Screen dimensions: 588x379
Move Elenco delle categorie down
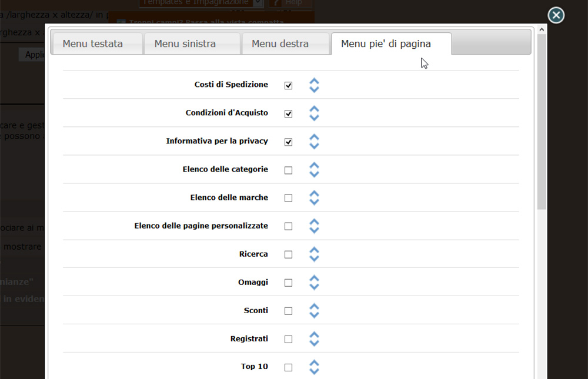[x=314, y=174]
